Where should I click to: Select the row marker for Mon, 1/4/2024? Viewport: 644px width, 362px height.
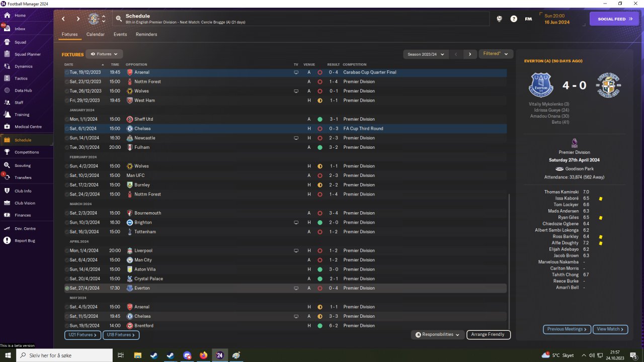click(x=67, y=250)
